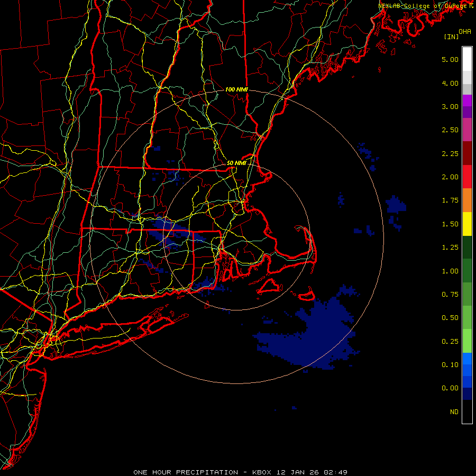Click the "0.10" legend value

click(x=450, y=365)
